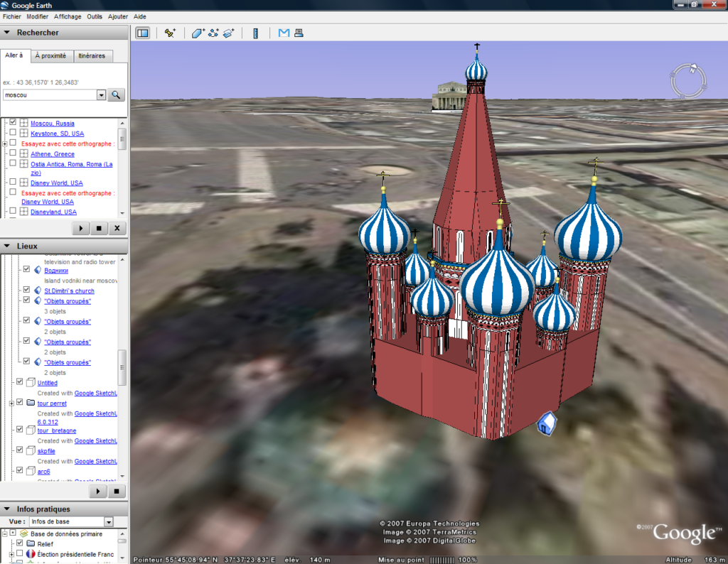Open the Google SketchUp link under Untitled
Image resolution: width=728 pixels, height=564 pixels.
point(96,393)
